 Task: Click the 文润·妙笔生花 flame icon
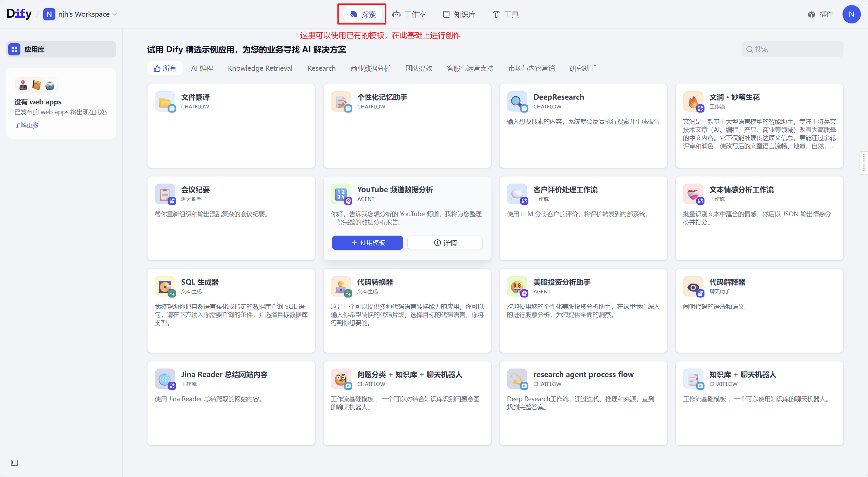pyautogui.click(x=693, y=101)
